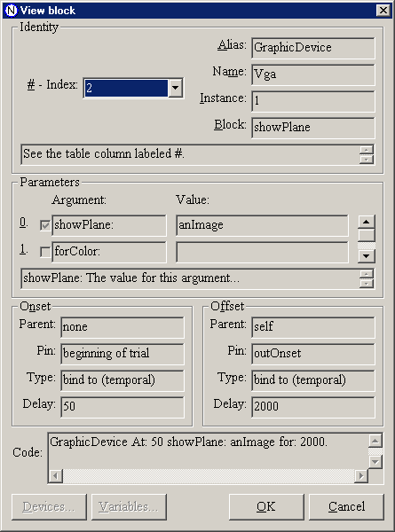
Task: Click the Parameters list scroll down arrow
Action: coord(366,256)
